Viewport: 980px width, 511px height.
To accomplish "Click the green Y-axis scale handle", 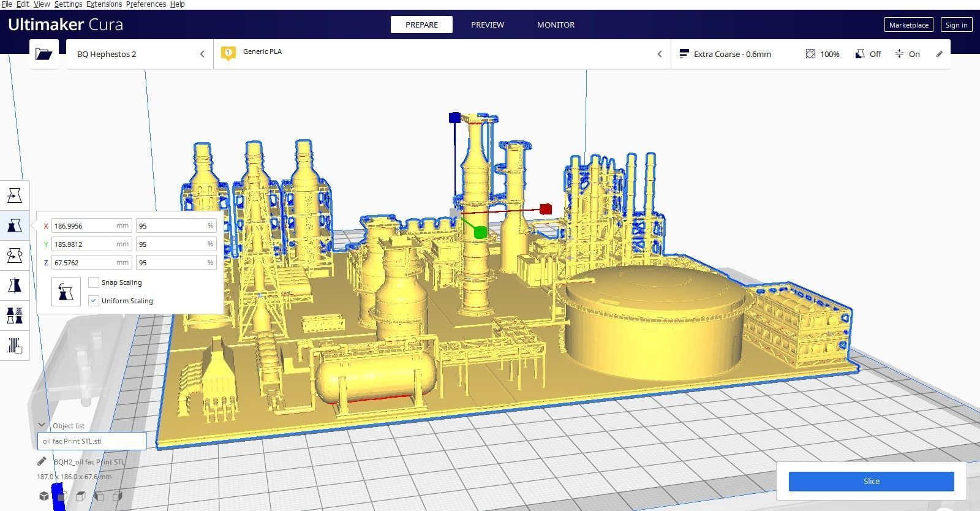I will coord(480,232).
